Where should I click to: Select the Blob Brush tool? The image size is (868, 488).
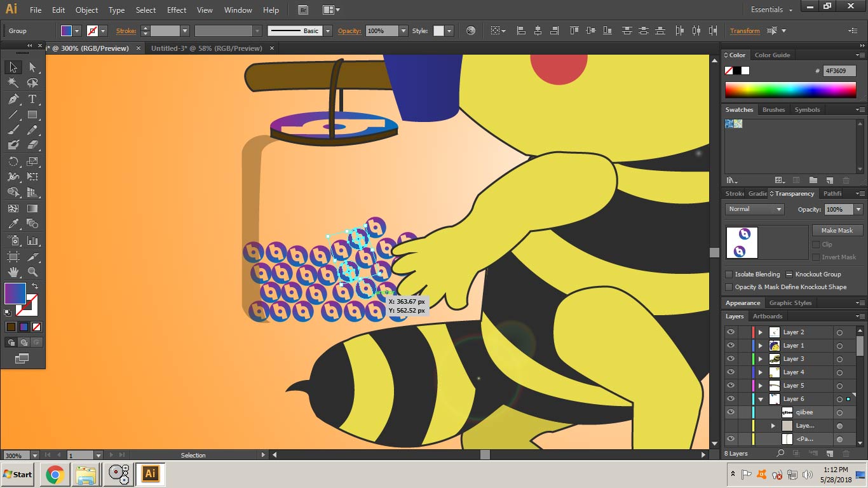click(13, 146)
